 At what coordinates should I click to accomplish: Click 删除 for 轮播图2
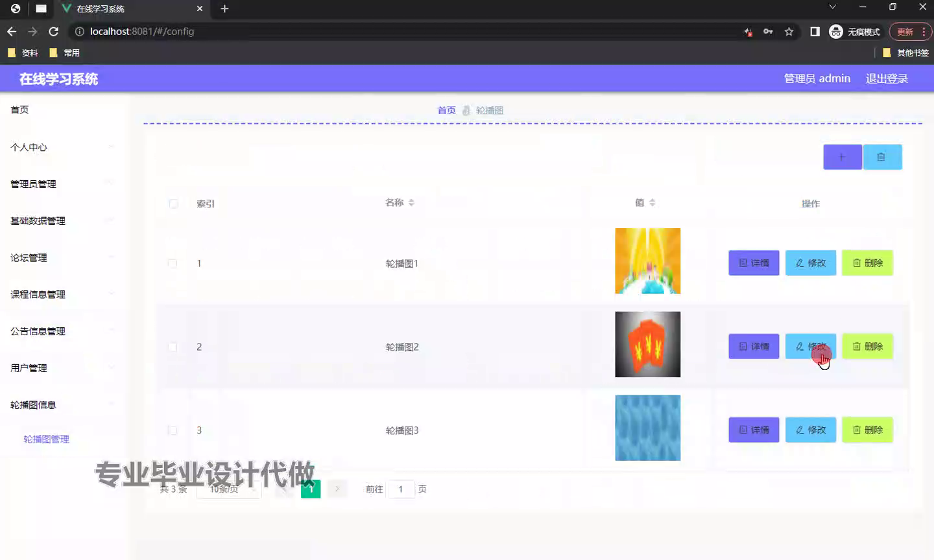click(867, 347)
